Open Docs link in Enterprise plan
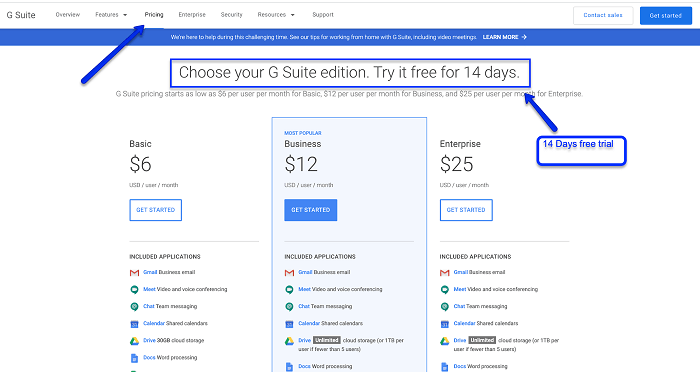The image size is (700, 372). point(460,366)
